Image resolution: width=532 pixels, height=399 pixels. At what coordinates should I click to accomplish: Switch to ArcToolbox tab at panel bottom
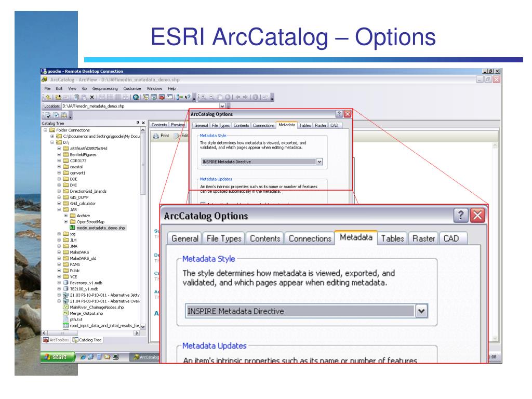(x=56, y=340)
